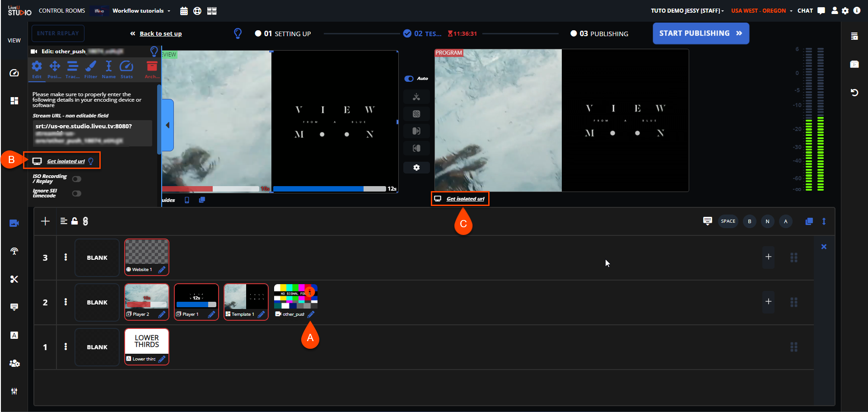Click the lightbulb help icon in Edit header
868x412 pixels.
pyautogui.click(x=154, y=51)
